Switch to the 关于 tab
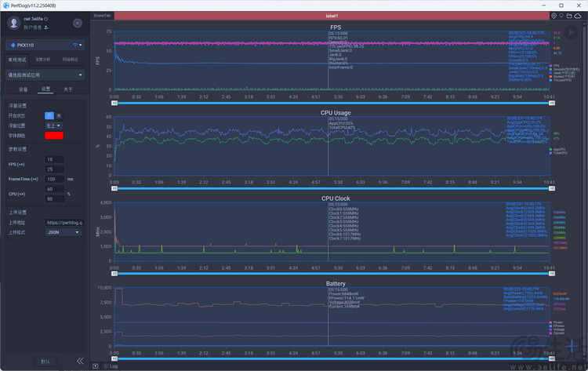The width and height of the screenshot is (588, 371). pos(68,89)
